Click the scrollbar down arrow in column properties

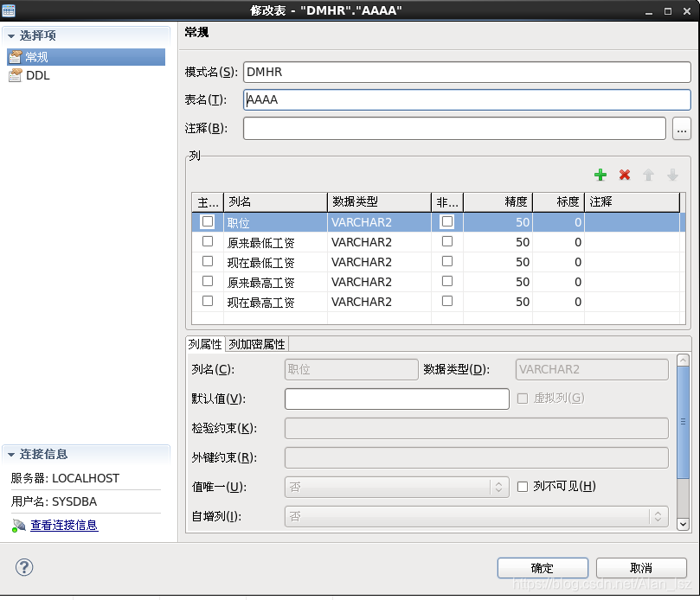coord(683,524)
